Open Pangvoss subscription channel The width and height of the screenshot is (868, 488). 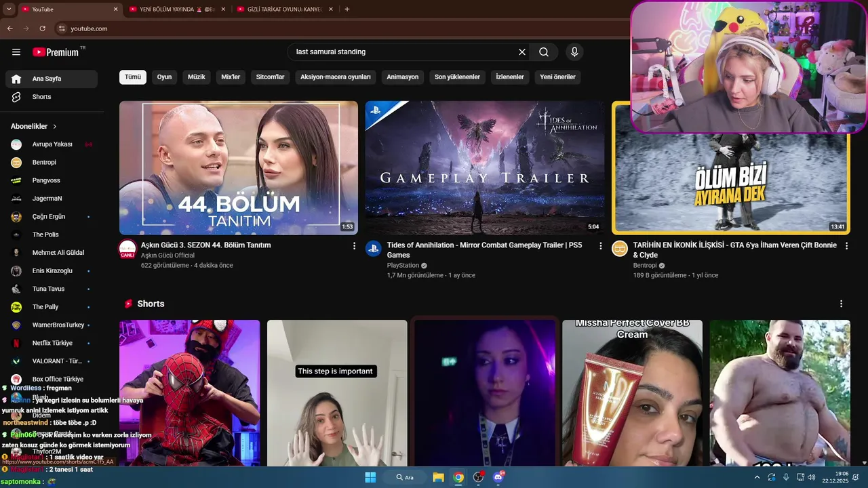click(52, 180)
